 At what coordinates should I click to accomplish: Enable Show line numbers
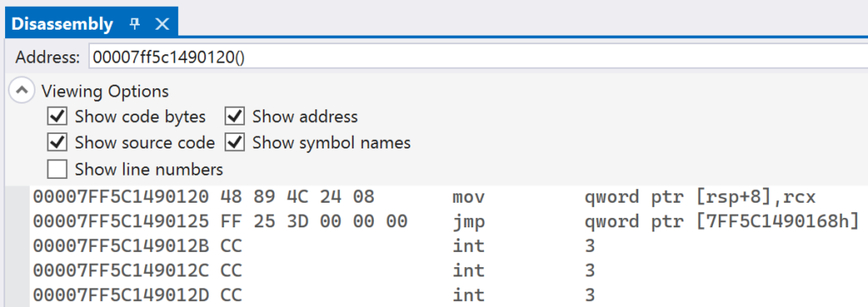click(57, 169)
